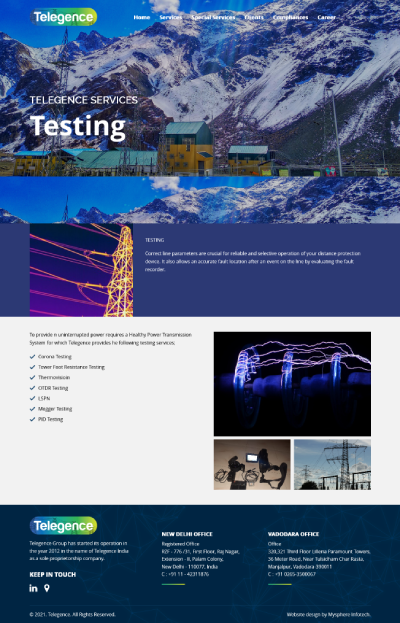Click checkmark beside Megger Testing
Viewport: 400px width, 623px height.
tap(33, 409)
